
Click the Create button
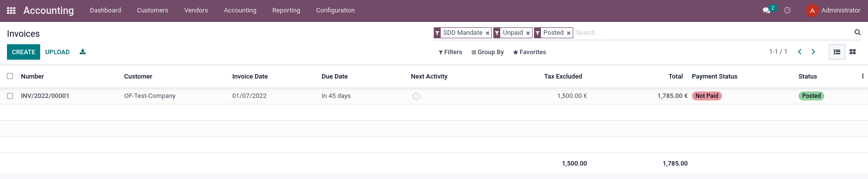(23, 52)
